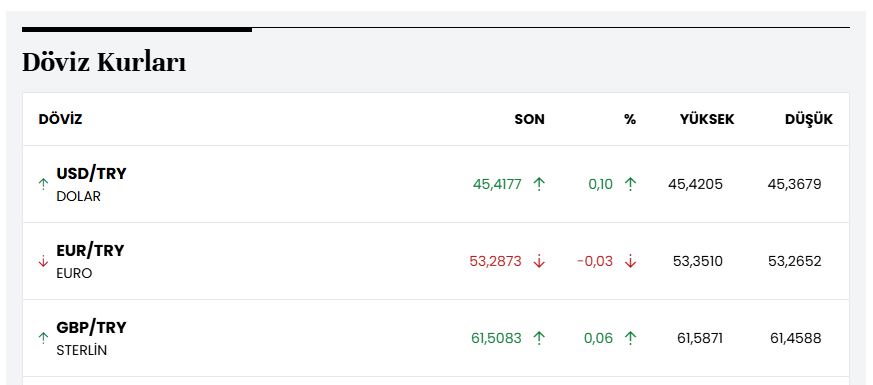The image size is (873, 385).
Task: Click the EURO label
Action: [x=74, y=273]
